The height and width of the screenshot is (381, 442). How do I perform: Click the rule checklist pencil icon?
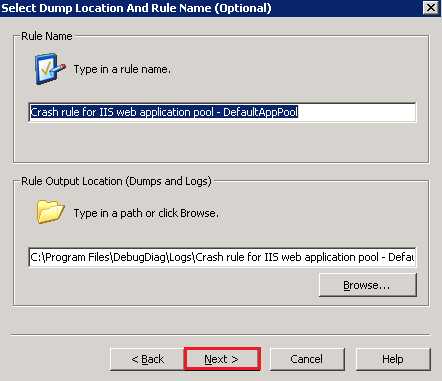pos(50,69)
